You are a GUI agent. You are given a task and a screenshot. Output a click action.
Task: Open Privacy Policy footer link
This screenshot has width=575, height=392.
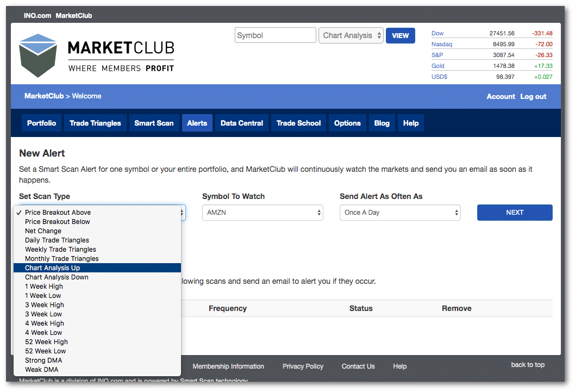click(303, 366)
